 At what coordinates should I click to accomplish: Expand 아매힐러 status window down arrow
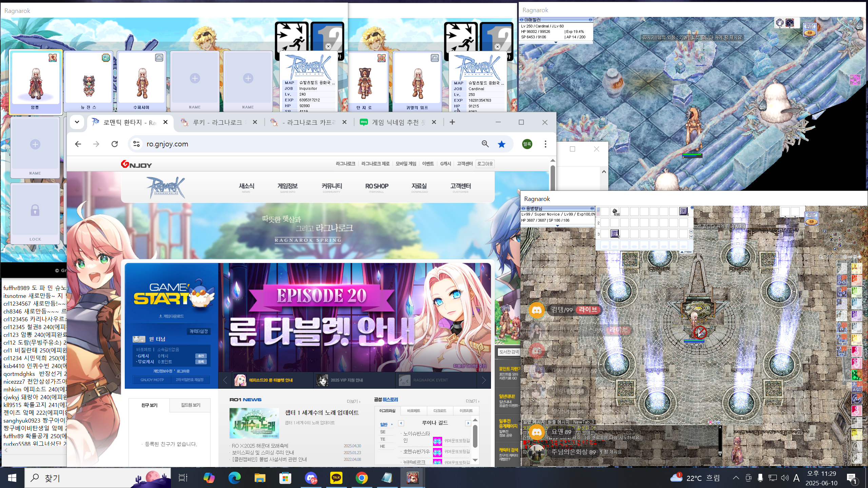(x=556, y=42)
